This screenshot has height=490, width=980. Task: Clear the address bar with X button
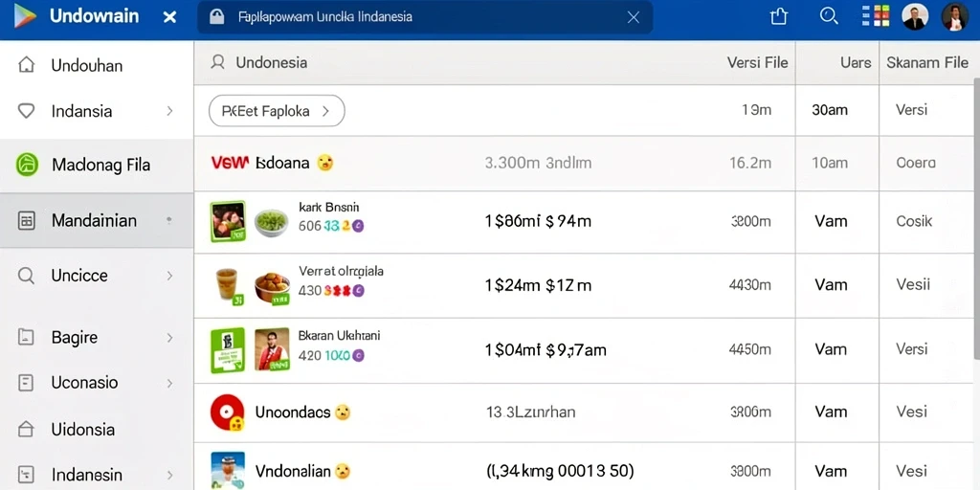634,17
